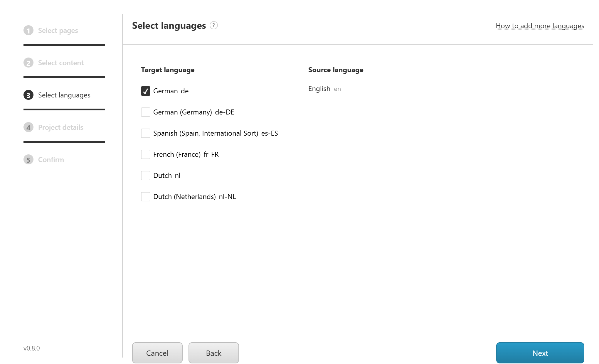The image size is (599, 364).
Task: Select the Dutch nl checkbox
Action: [146, 176]
